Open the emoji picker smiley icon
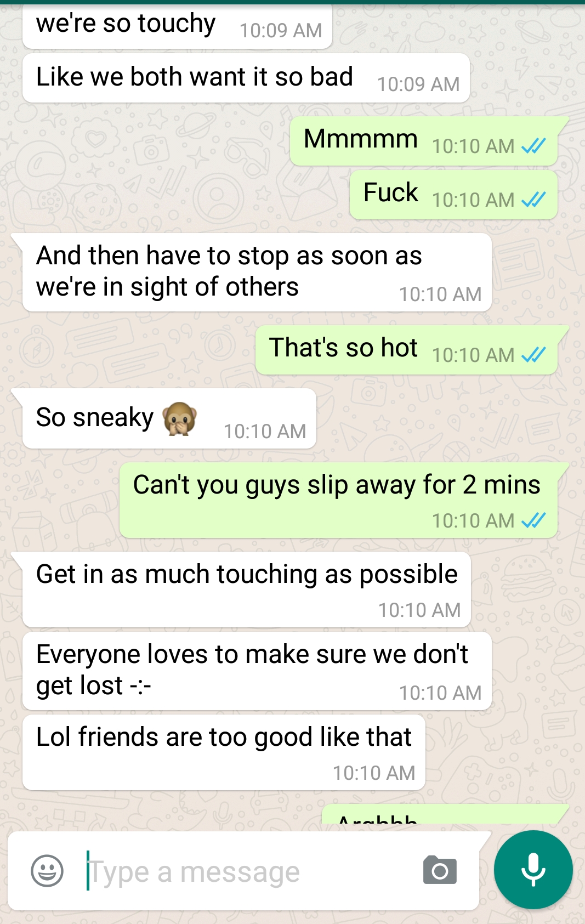This screenshot has width=585, height=924. pyautogui.click(x=47, y=870)
